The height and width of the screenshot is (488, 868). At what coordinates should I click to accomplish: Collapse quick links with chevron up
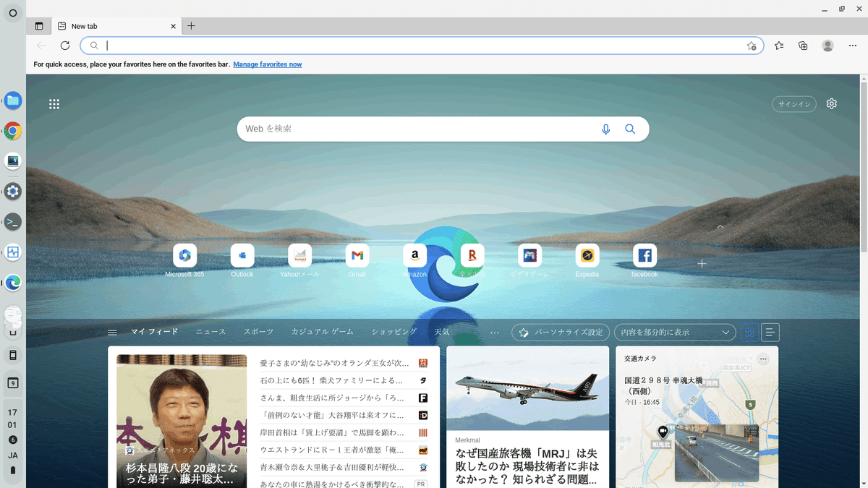click(x=720, y=227)
